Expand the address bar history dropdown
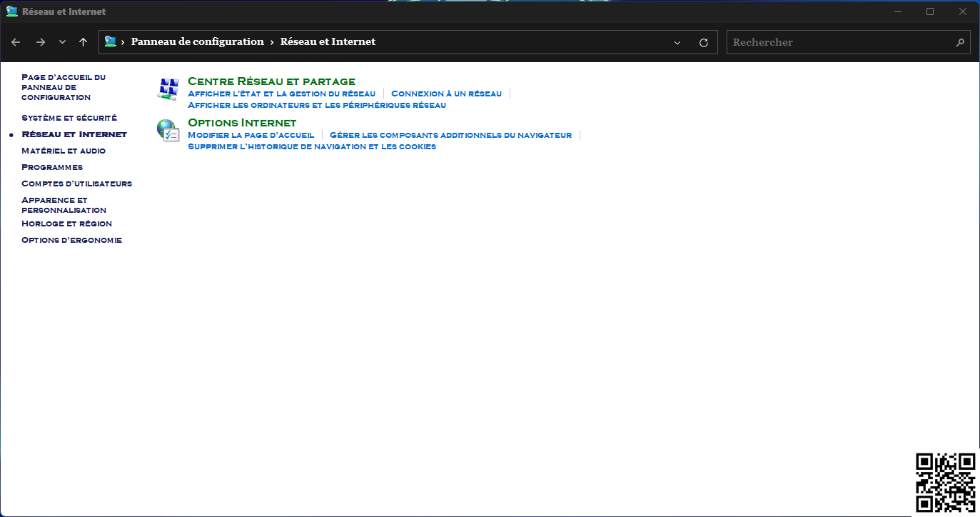The height and width of the screenshot is (517, 980). point(677,42)
